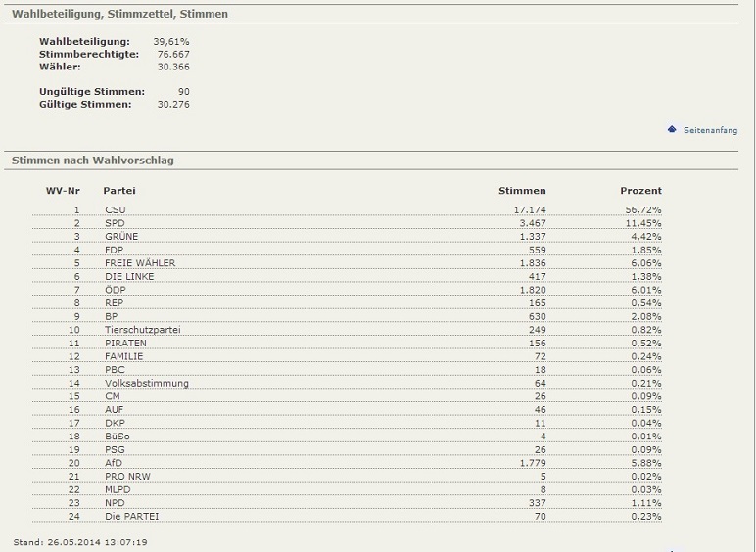Click PIRATEN percentage 0,52%
756x552 pixels.
coord(646,344)
